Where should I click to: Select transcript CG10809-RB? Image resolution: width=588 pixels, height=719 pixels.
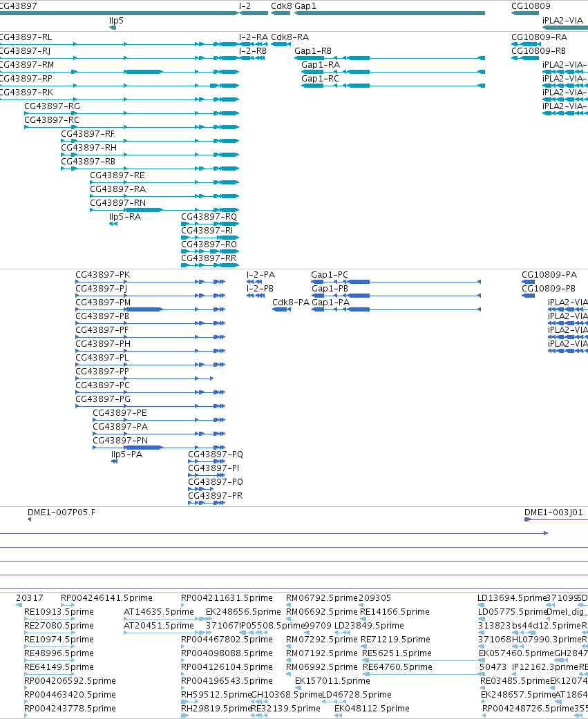click(x=524, y=58)
